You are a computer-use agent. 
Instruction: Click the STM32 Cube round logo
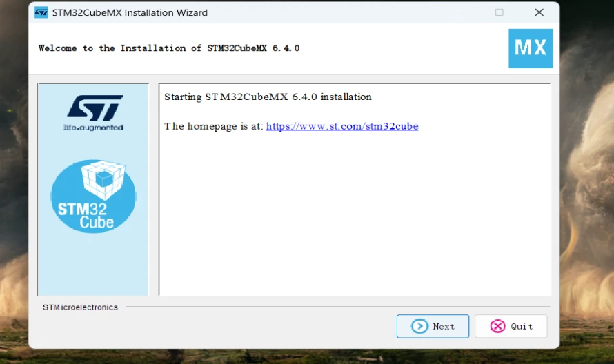(93, 196)
